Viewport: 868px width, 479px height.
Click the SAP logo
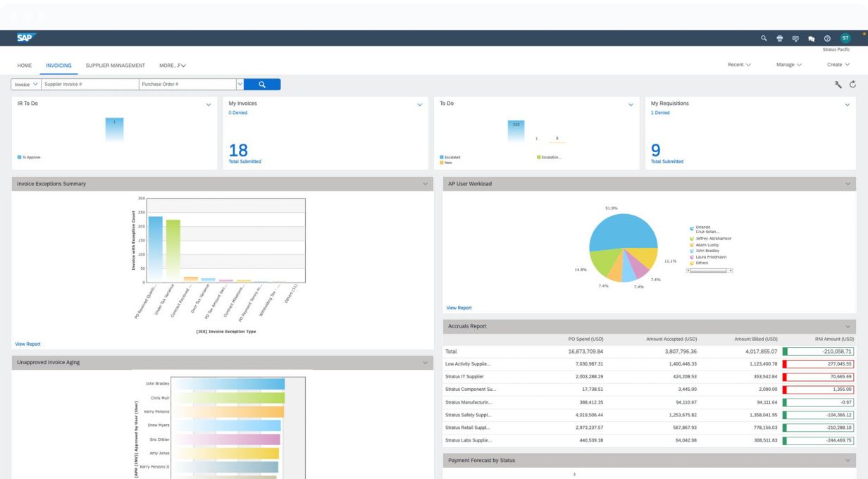27,37
